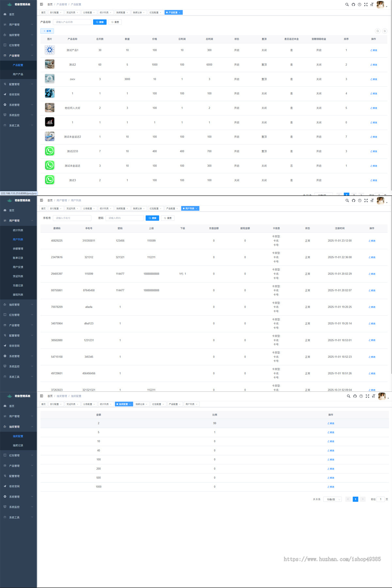Viewport: 392px width, 588px height.
Task: Click the circular search-toggle icon above the 产品配置 table
Action: tap(378, 31)
